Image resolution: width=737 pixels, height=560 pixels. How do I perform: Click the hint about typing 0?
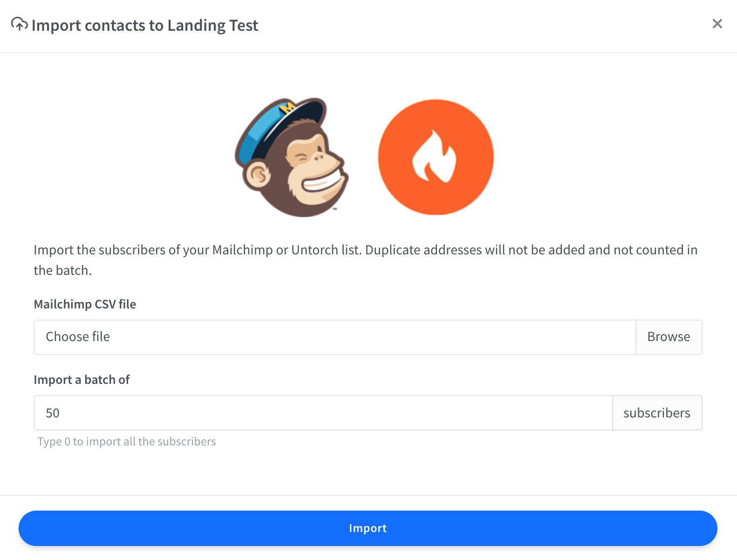[x=127, y=441]
